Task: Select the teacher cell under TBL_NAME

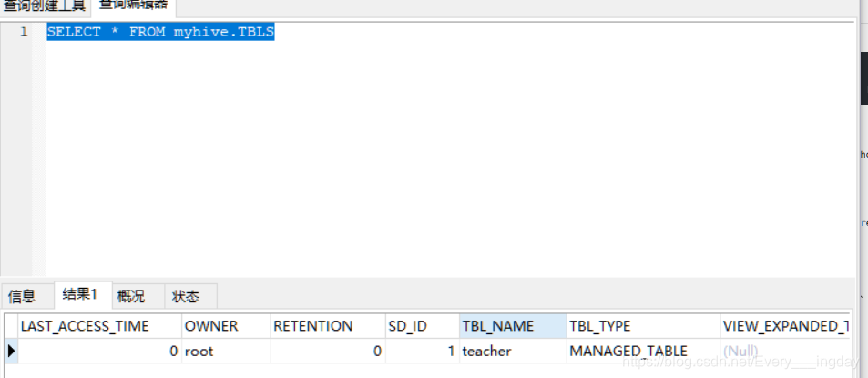Action: [x=513, y=351]
